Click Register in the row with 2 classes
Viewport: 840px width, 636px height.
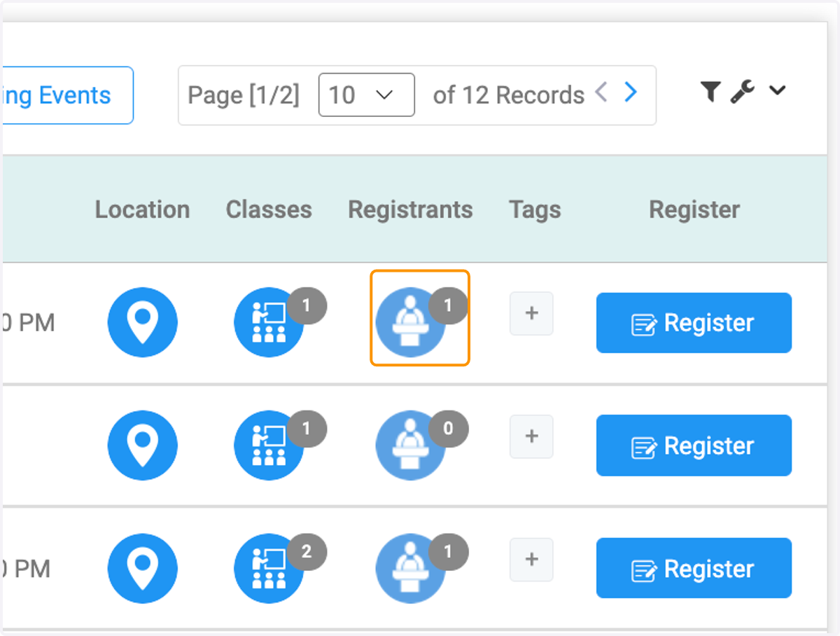tap(694, 568)
